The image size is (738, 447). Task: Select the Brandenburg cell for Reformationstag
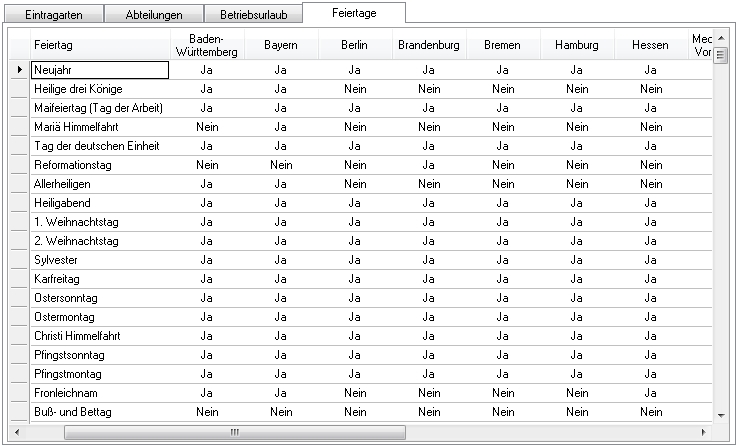428,165
